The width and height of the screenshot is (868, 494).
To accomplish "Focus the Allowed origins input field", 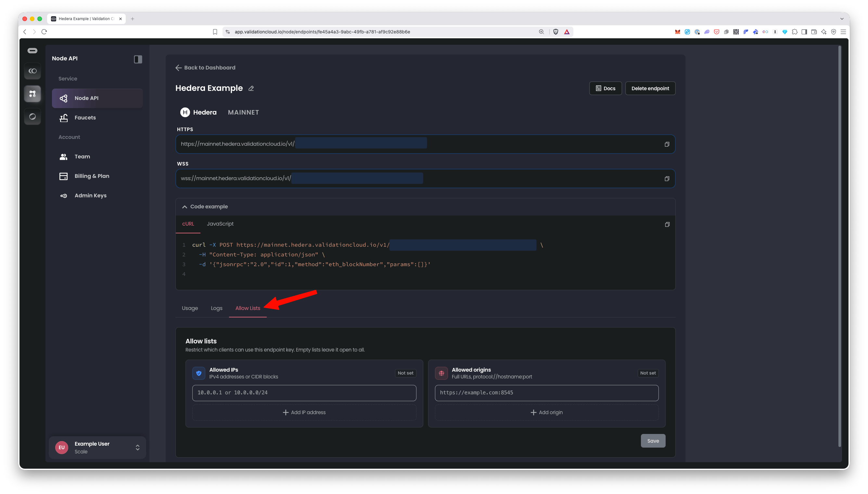I will click(x=546, y=392).
